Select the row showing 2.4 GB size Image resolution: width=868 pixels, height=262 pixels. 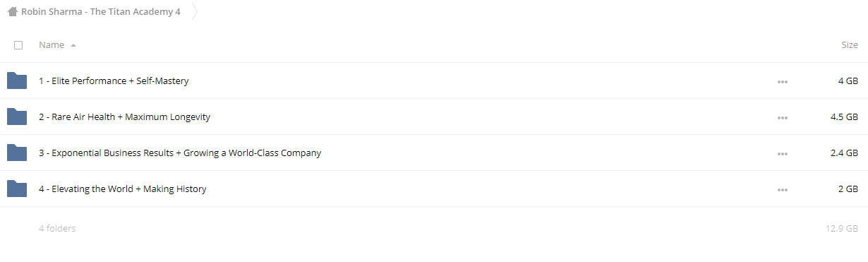pyautogui.click(x=434, y=153)
